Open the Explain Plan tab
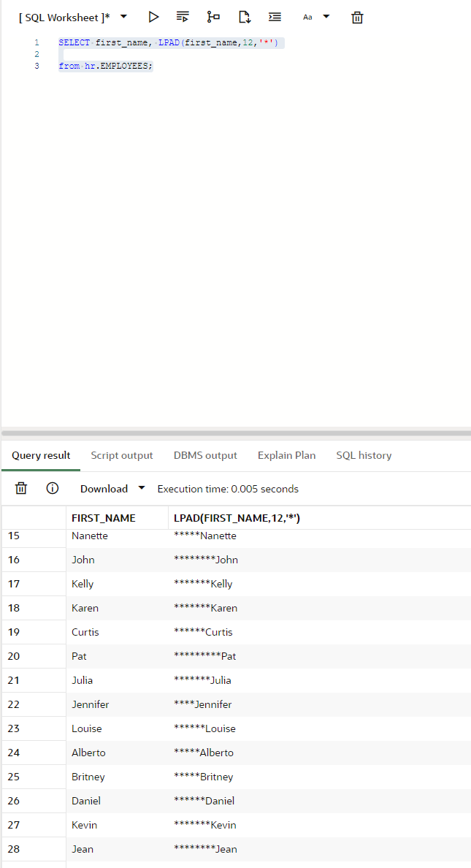 [x=287, y=456]
